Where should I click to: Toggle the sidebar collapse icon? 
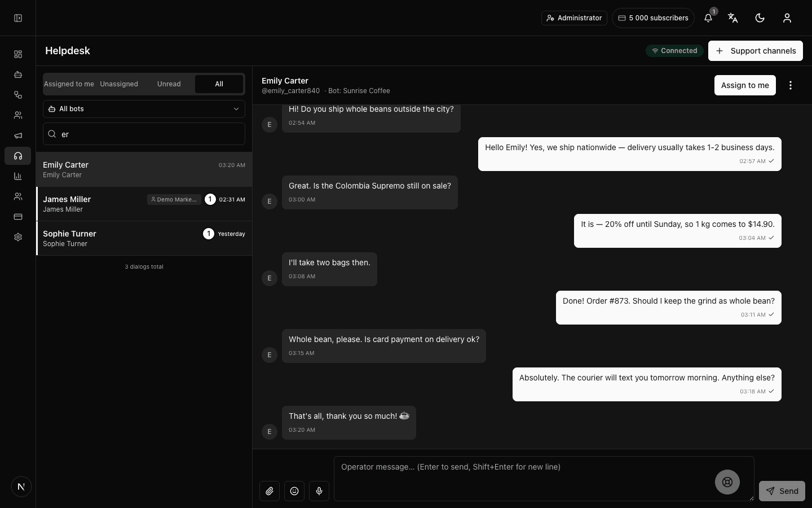pos(18,18)
